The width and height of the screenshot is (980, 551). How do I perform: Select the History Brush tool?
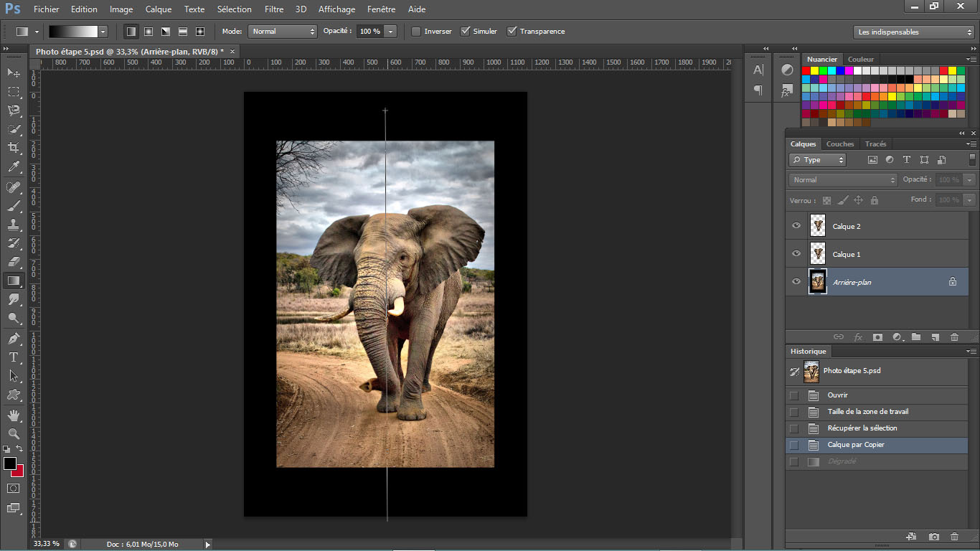pyautogui.click(x=13, y=243)
